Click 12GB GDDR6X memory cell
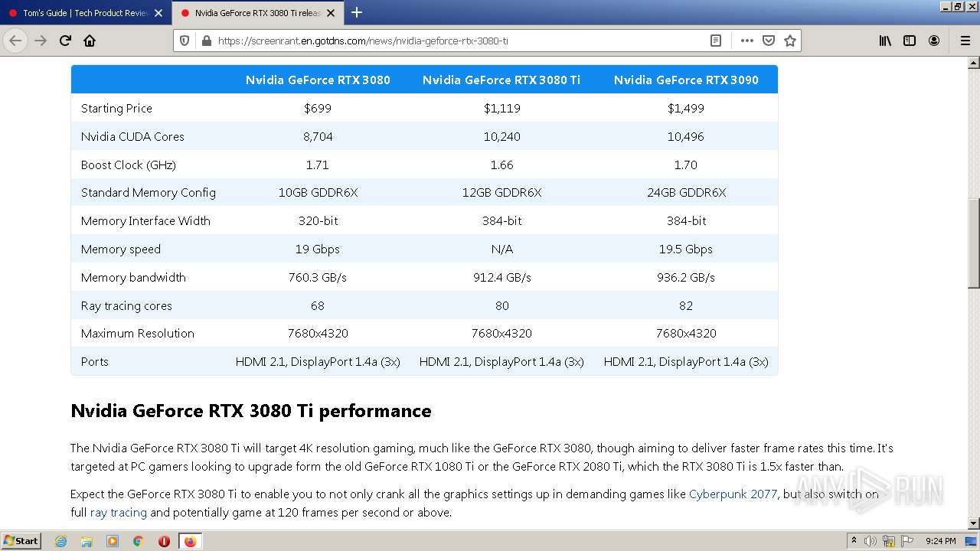980x551 pixels. point(501,193)
